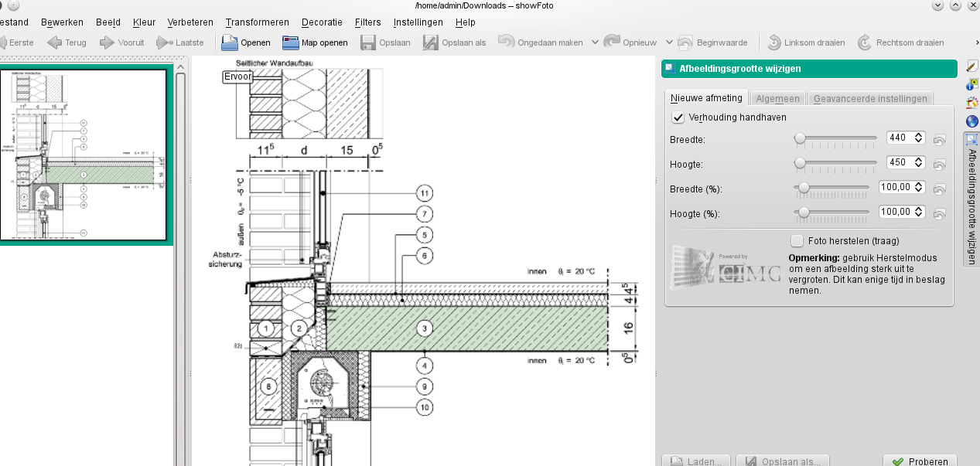Screen dimensions: 980x466
Task: Open the Filters menu
Action: [367, 22]
